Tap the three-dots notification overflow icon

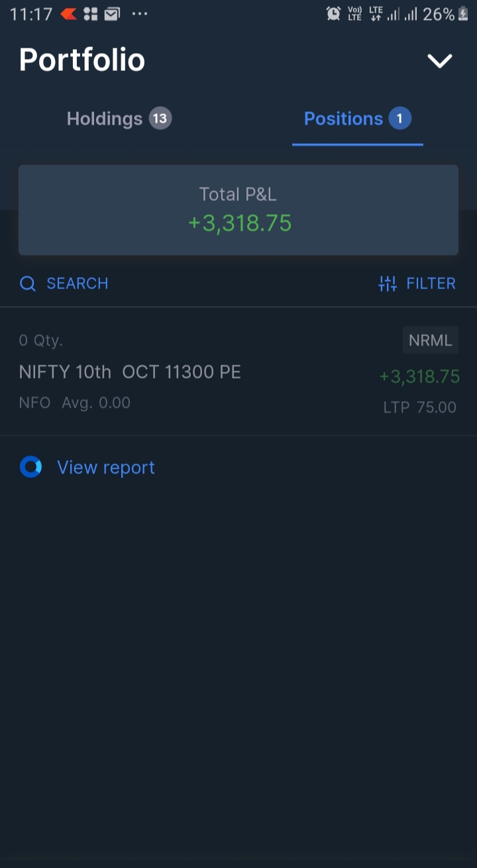pos(140,13)
